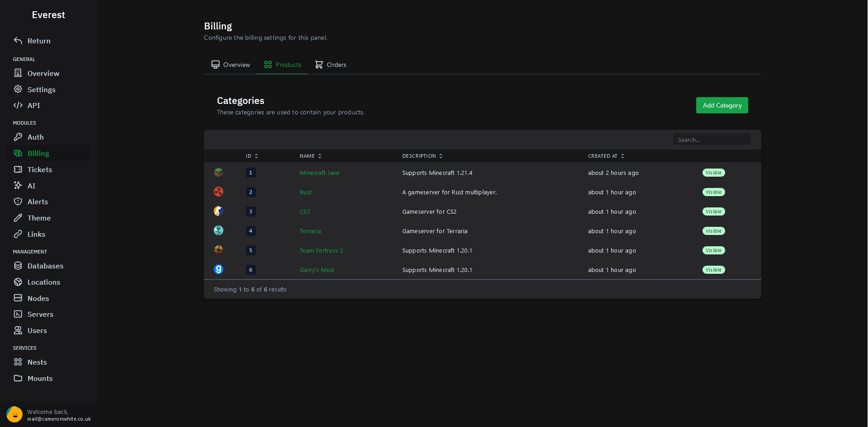Open the Minecraft Java category link
Image resolution: width=868 pixels, height=427 pixels.
[x=319, y=173]
